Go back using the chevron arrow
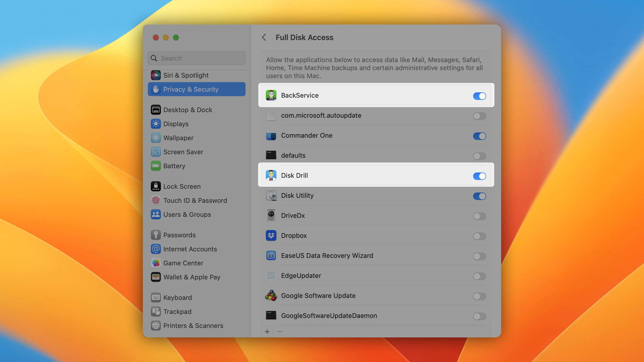This screenshot has width=644, height=362. 264,37
